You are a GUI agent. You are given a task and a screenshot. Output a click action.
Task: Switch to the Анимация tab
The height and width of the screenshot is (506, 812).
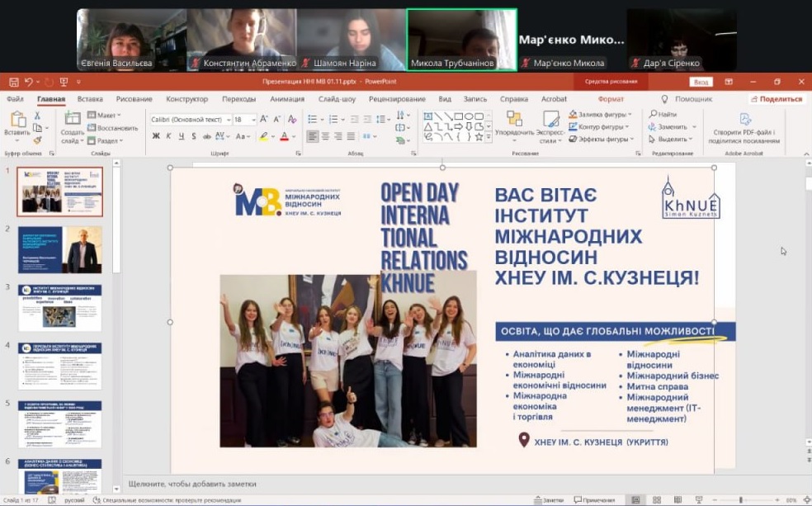[x=287, y=99]
